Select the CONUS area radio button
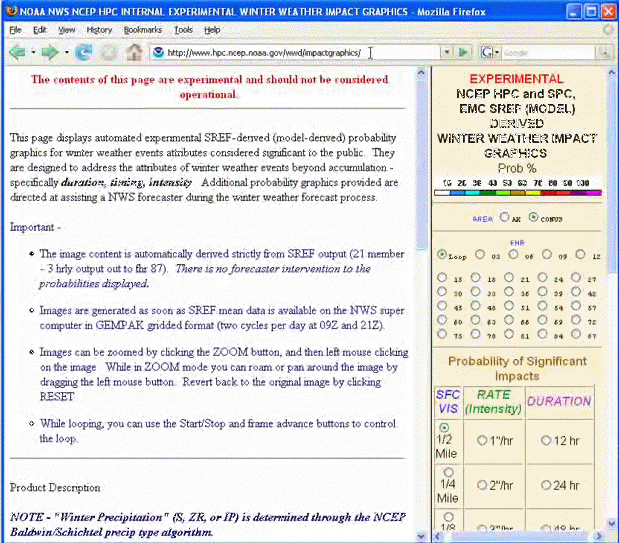This screenshot has height=543, width=619. (x=533, y=217)
